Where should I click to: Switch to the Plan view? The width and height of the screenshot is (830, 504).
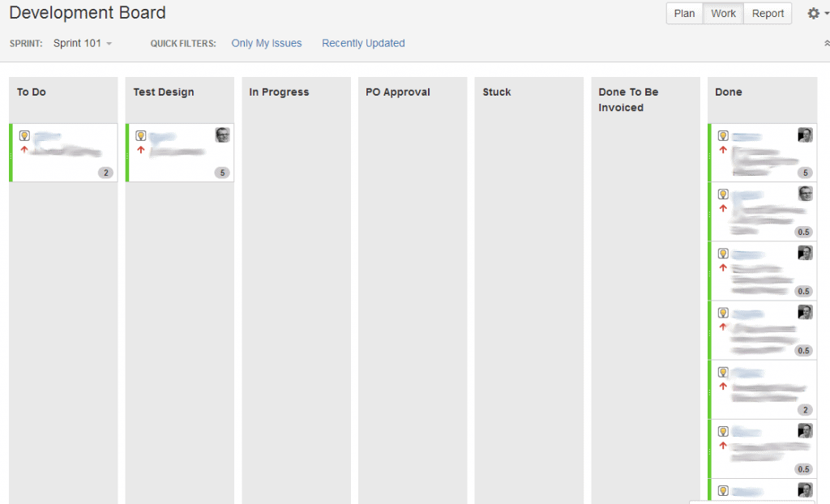(684, 13)
